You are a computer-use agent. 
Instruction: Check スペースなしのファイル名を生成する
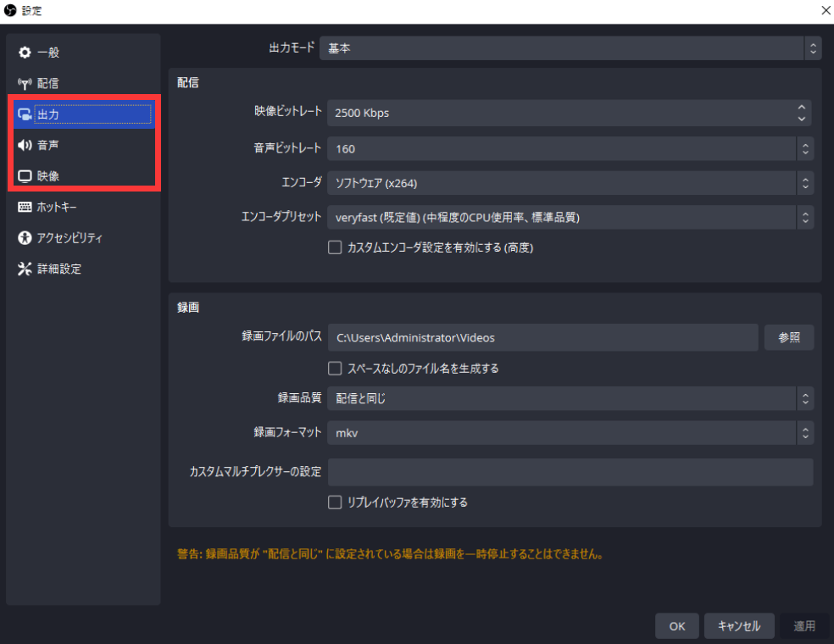coord(335,369)
